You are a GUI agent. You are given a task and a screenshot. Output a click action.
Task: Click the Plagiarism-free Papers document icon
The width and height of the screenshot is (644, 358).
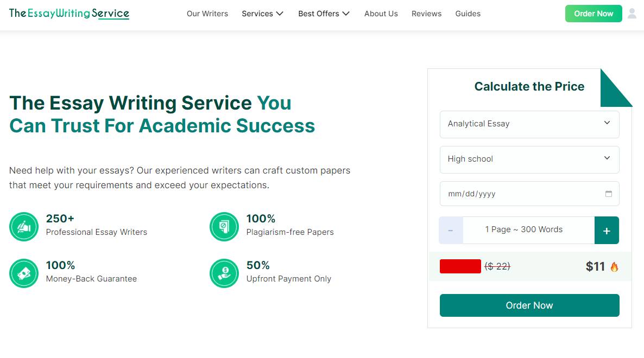[224, 227]
